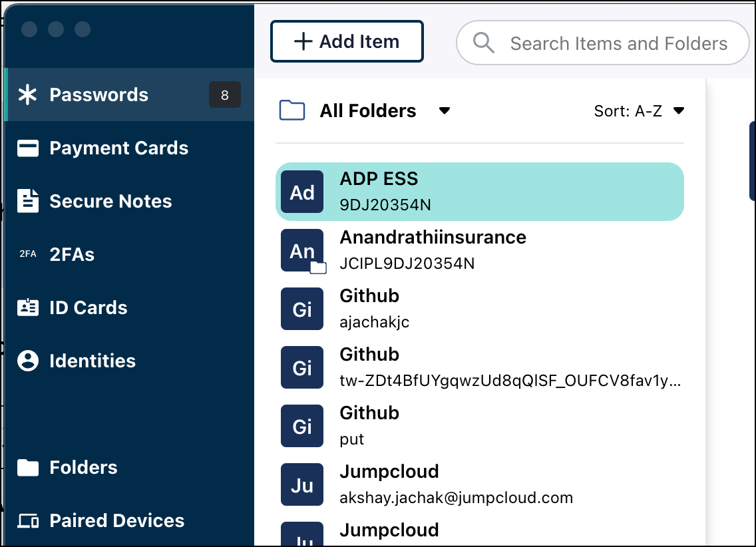Click the Folders icon in sidebar

[x=27, y=468]
